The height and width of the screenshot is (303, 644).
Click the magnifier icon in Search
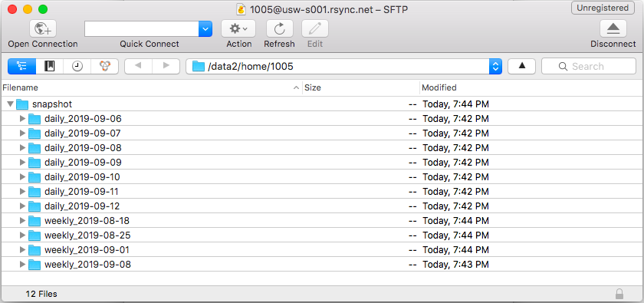(563, 67)
